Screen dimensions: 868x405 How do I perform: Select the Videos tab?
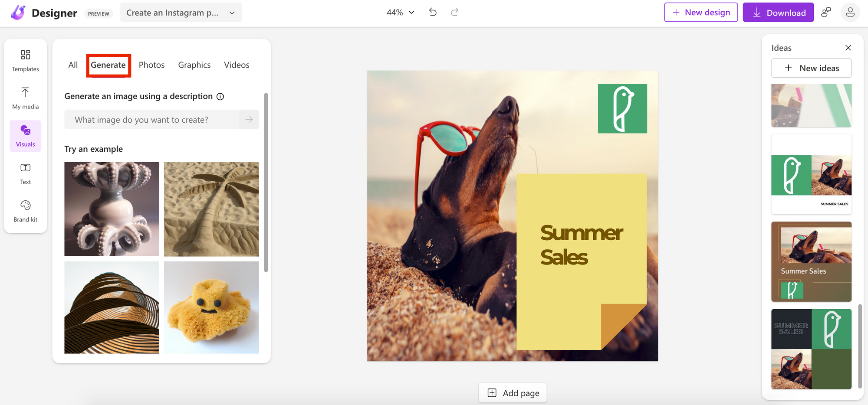[x=237, y=65]
